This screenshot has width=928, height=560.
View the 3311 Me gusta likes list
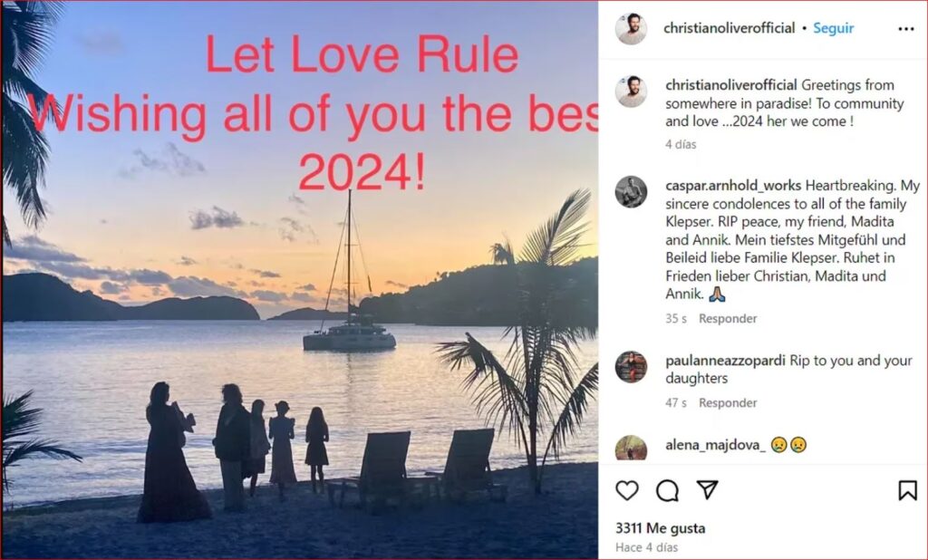[661, 528]
